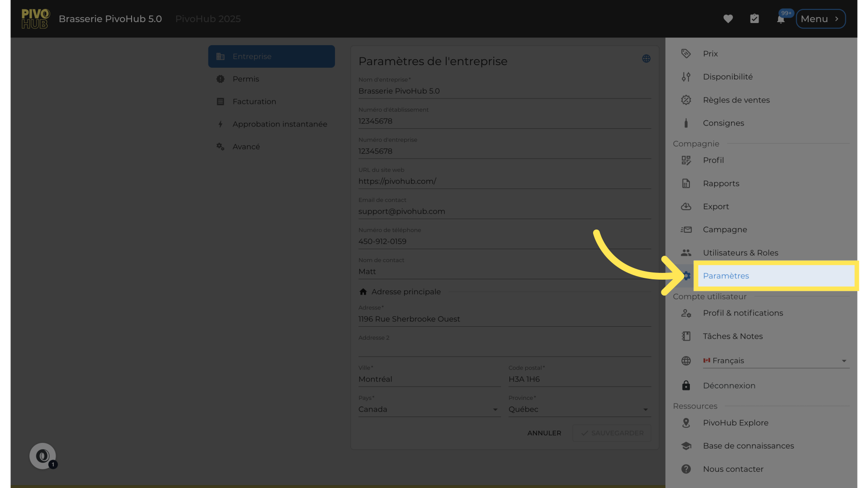The height and width of the screenshot is (488, 868).
Task: Open Disponibilité in the side menu
Action: 761,77
